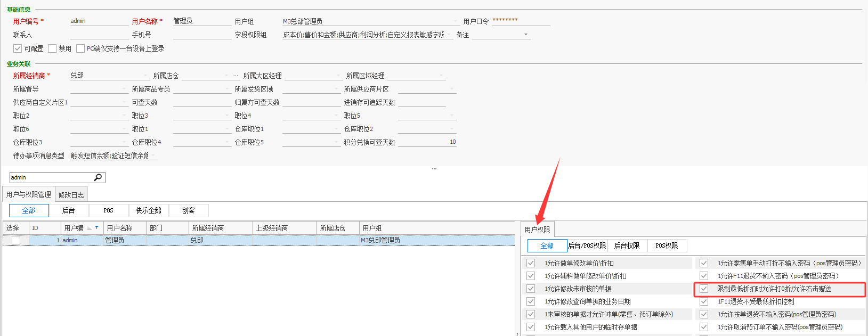Check PC端仅支持一台设备上登录 option

[80, 48]
